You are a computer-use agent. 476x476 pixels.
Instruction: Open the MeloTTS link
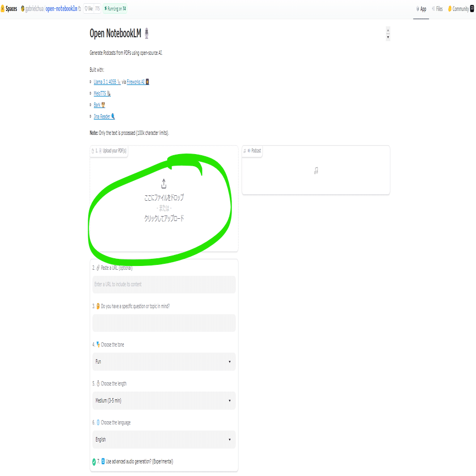[x=102, y=93]
